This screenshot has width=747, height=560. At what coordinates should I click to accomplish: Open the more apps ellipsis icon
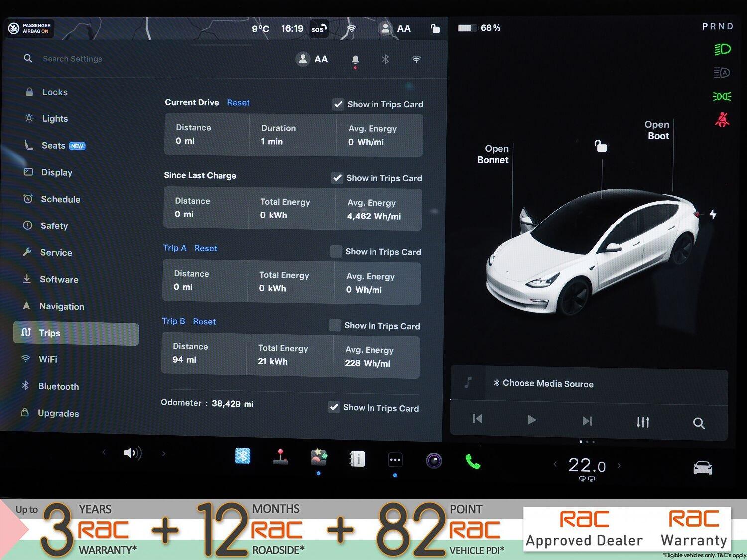[x=395, y=460]
